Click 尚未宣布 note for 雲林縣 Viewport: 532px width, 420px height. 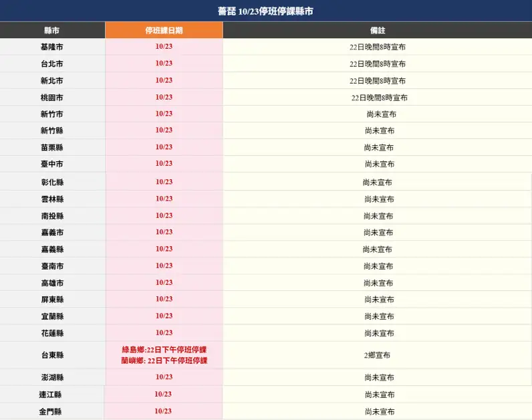[380, 199]
